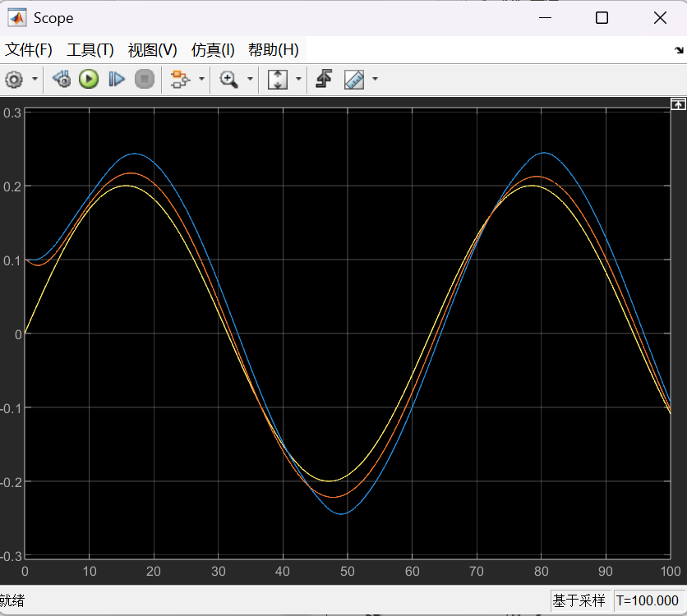Run the simulation with the green play button

pos(89,80)
